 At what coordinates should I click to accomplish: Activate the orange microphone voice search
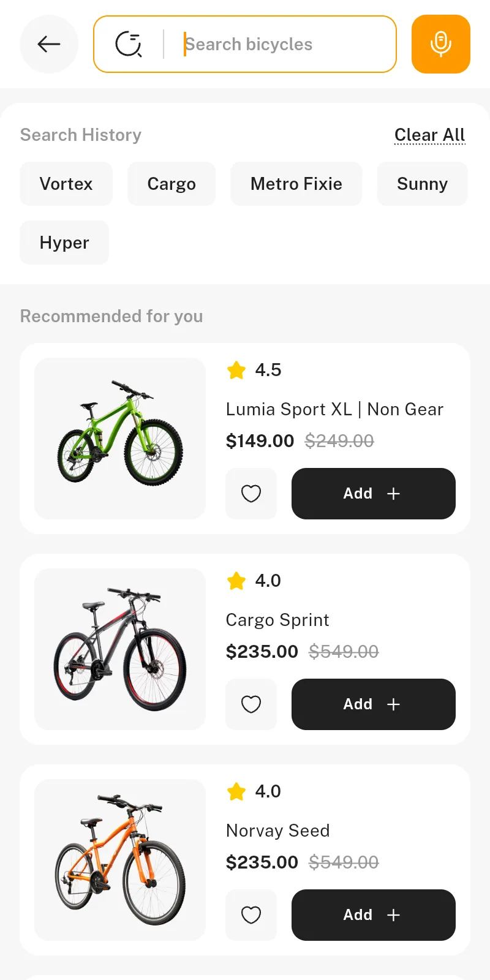click(441, 44)
